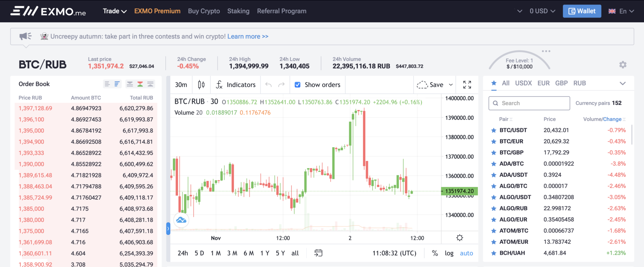Sort the list by Pair column
This screenshot has height=267, width=644.
[x=506, y=119]
